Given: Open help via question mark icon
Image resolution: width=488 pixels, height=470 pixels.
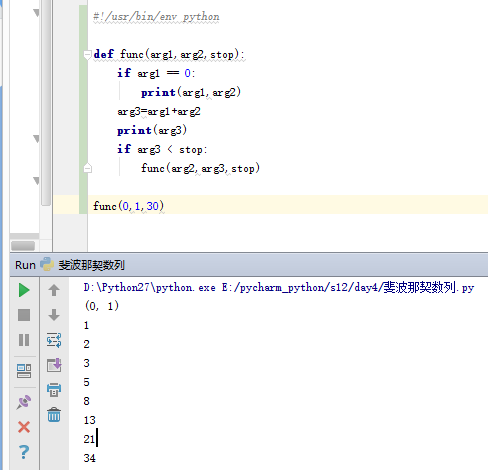Looking at the screenshot, I should coord(24,452).
